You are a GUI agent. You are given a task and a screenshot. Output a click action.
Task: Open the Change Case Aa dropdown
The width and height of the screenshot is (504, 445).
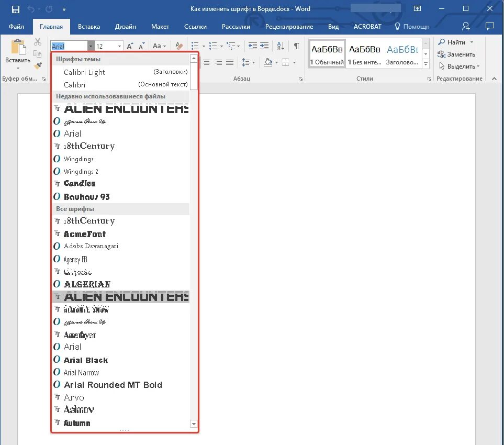tap(159, 46)
